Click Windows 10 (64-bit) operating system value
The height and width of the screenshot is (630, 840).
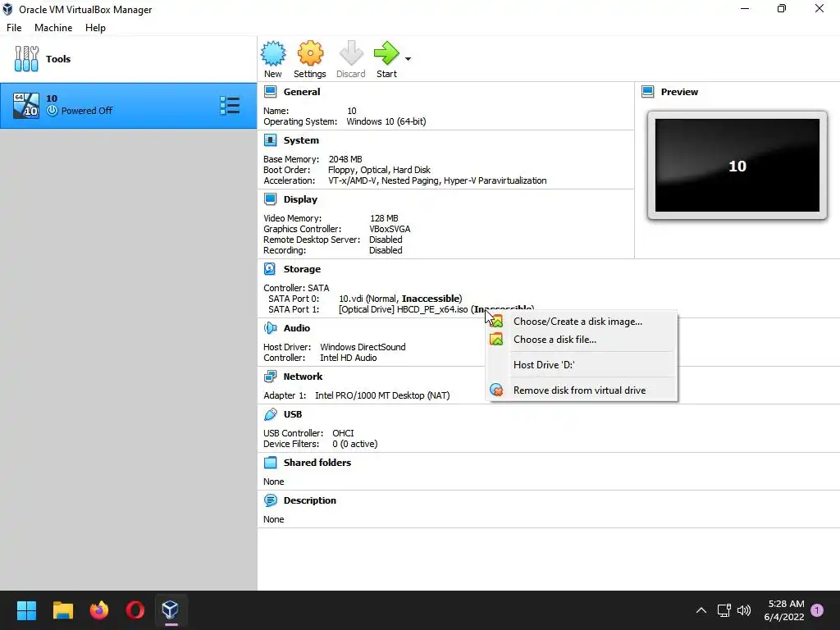coord(386,121)
